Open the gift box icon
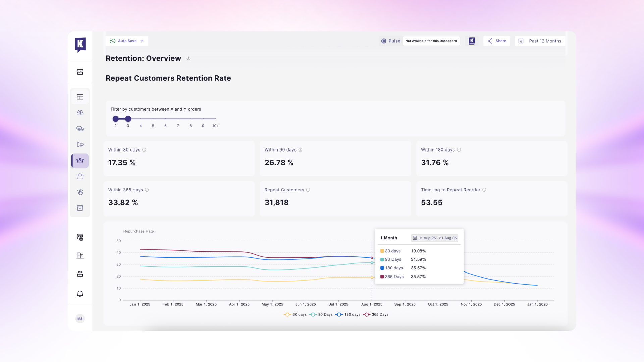This screenshot has width=644, height=362. (80, 274)
